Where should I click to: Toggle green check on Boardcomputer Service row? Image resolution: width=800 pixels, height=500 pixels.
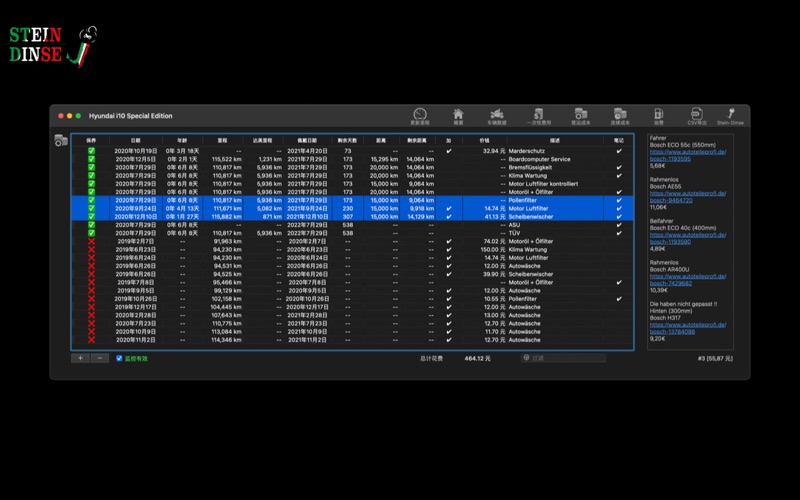click(x=91, y=159)
